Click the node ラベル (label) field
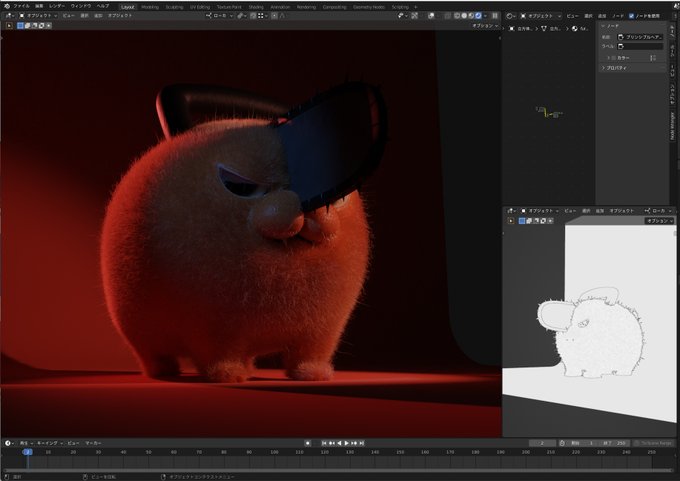 coord(641,46)
